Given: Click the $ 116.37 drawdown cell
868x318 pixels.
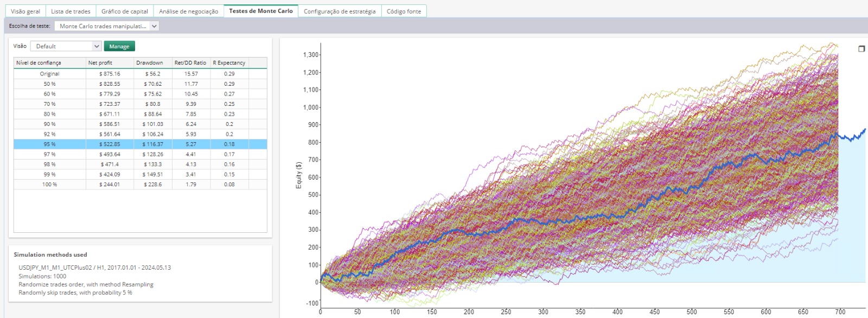Looking at the screenshot, I should (152, 144).
